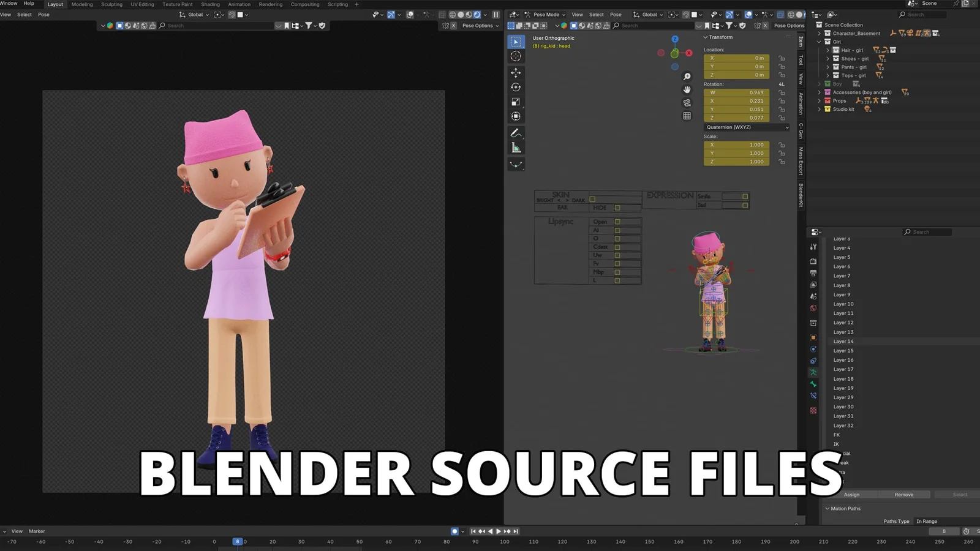Select the Tweak/box select tool
This screenshot has height=551, width=980.
coord(516,42)
